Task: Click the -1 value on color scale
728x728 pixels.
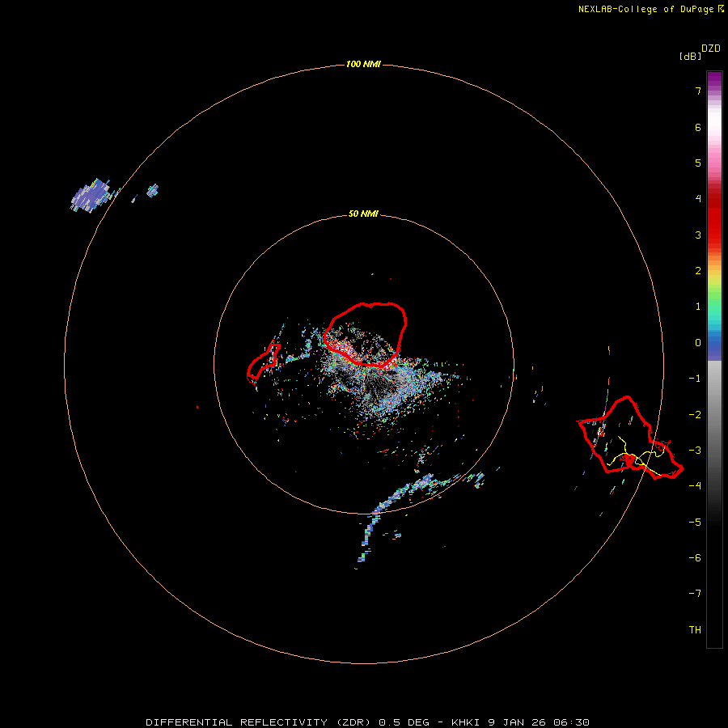Action: pyautogui.click(x=695, y=379)
